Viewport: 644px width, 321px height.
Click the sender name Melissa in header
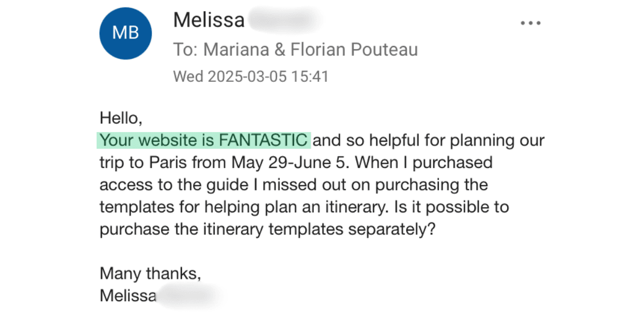209,20
